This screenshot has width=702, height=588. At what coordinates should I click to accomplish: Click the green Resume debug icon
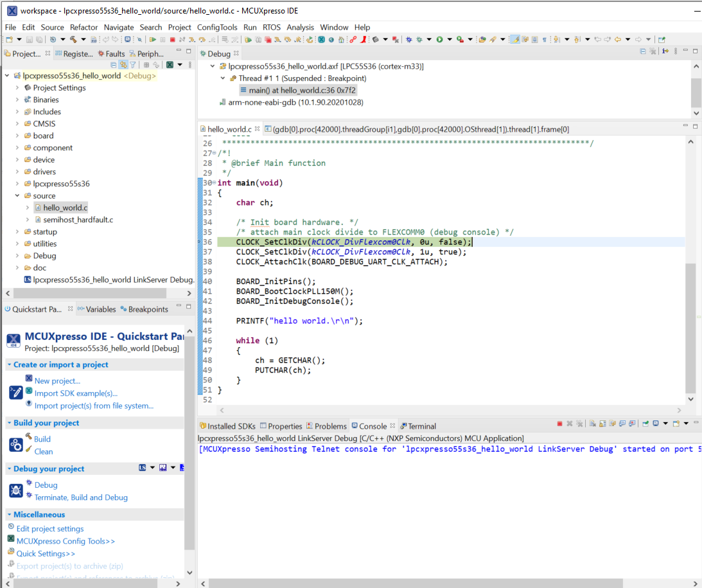152,40
